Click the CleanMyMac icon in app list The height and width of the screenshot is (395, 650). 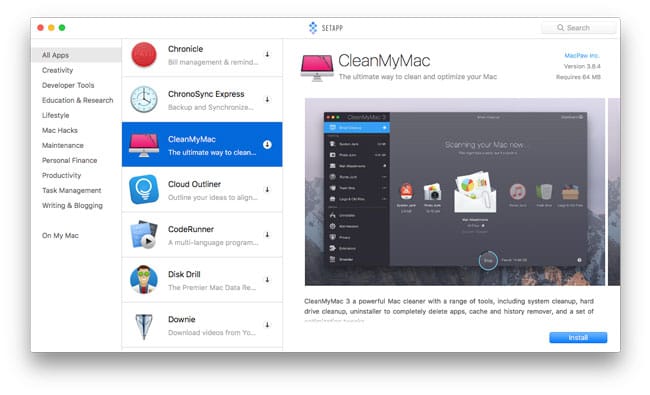(144, 145)
